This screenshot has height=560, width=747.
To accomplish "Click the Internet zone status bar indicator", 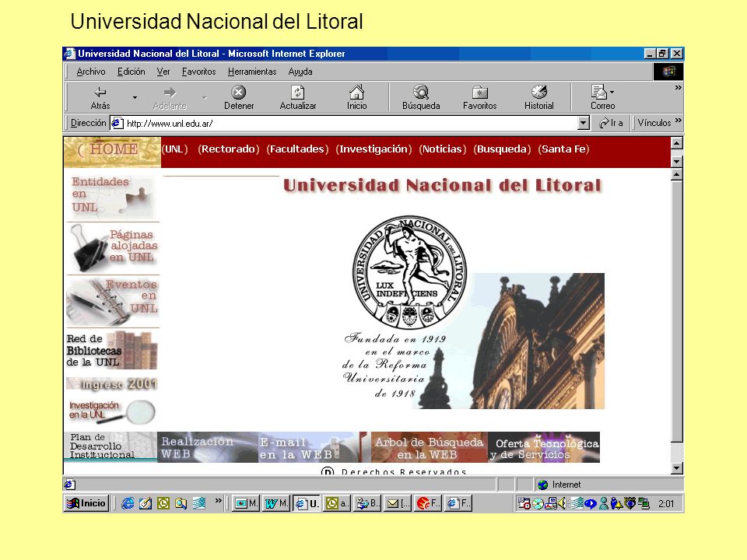I will tap(608, 485).
